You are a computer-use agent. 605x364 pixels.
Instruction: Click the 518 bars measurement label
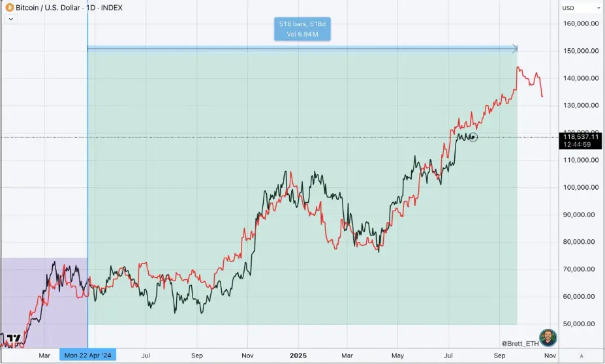pyautogui.click(x=302, y=29)
